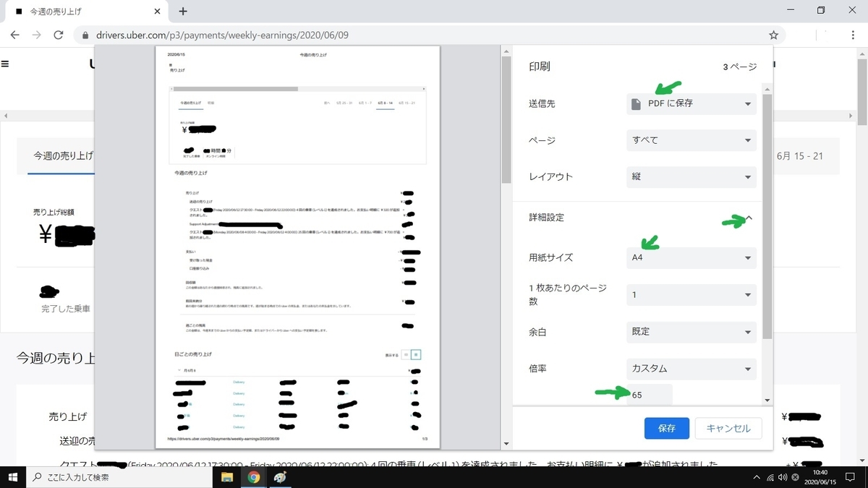This screenshot has height=488, width=868.
Task: Open the Windows Start menu
Action: click(13, 477)
